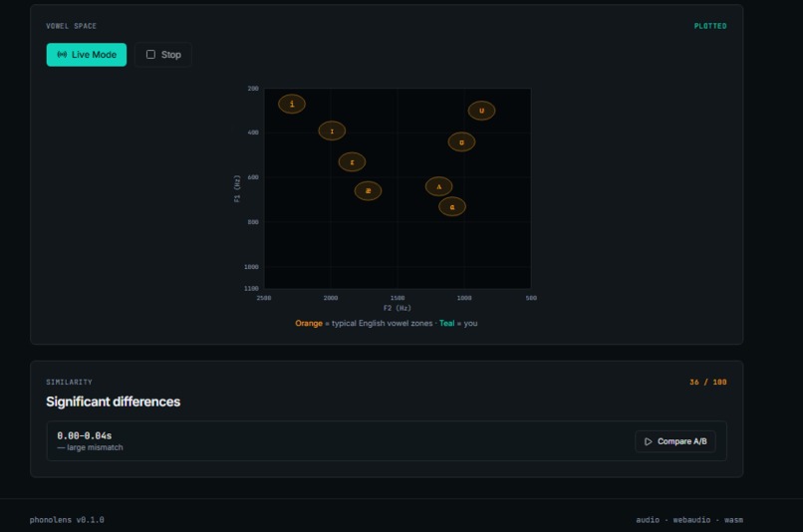This screenshot has width=803, height=532.
Task: Select the /i/ vowel zone ellipse
Action: pos(292,104)
